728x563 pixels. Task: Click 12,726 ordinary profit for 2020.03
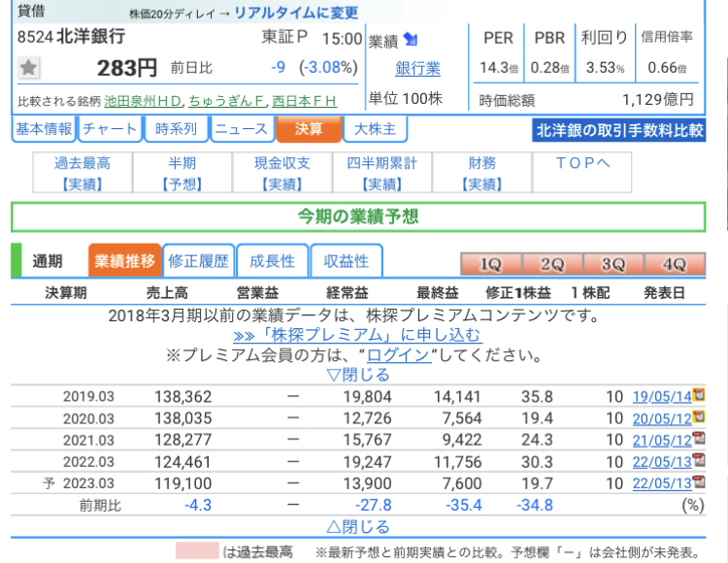(x=367, y=418)
